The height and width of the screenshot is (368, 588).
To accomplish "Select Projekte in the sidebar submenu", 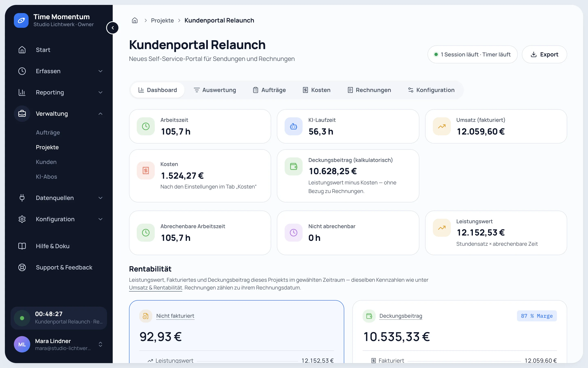I will 47,147.
